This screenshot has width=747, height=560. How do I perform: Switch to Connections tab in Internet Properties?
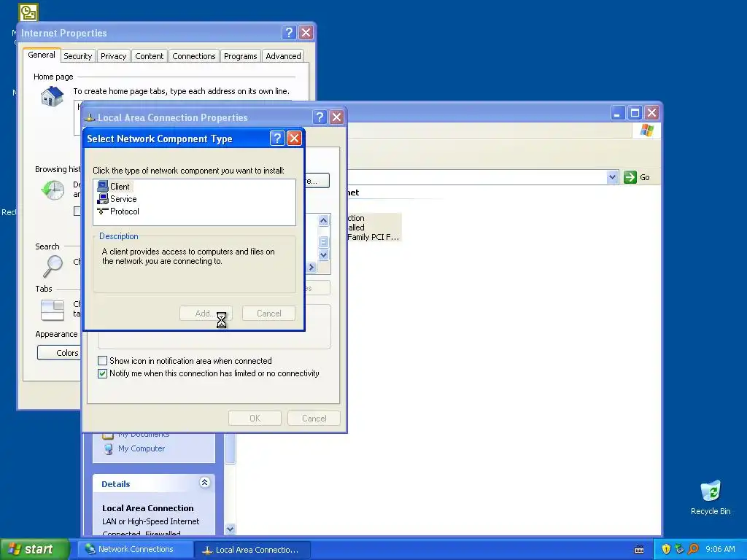point(194,56)
